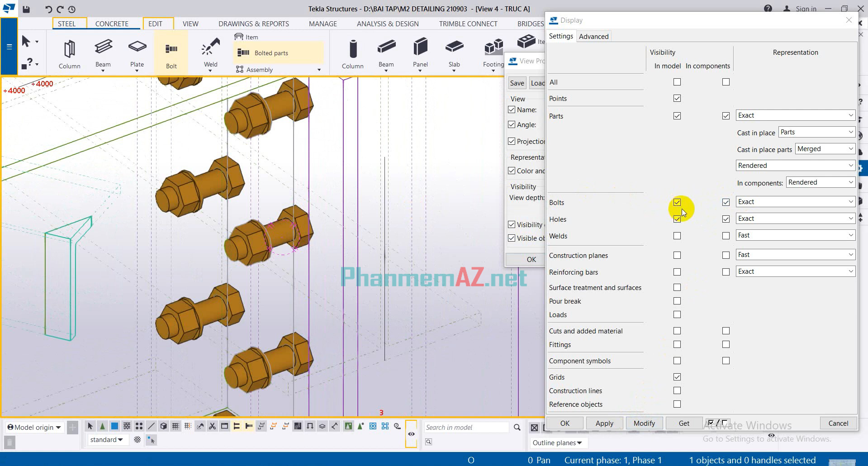The image size is (868, 466).
Task: Switch to the ANALYSIS & DESIGN ribbon tab
Action: (x=387, y=24)
